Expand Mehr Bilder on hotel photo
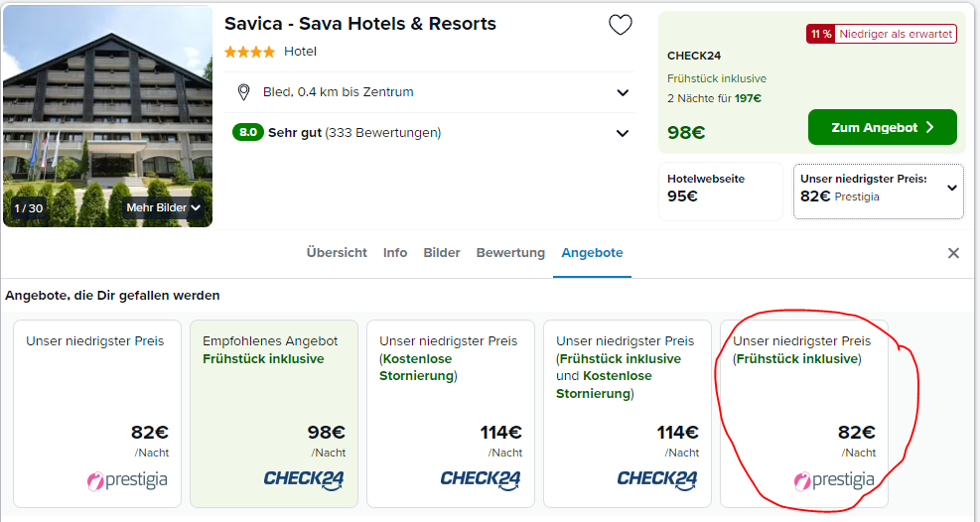Image resolution: width=980 pixels, height=522 pixels. (x=163, y=208)
